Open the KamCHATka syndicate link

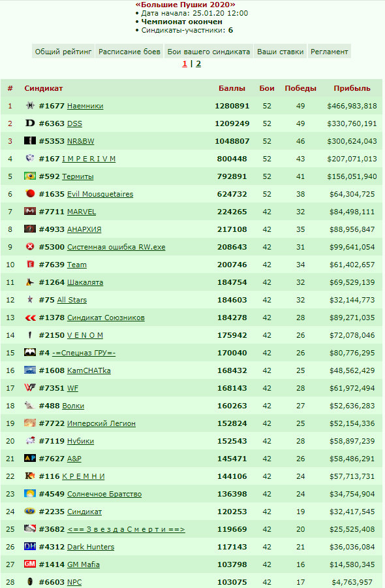pos(89,370)
